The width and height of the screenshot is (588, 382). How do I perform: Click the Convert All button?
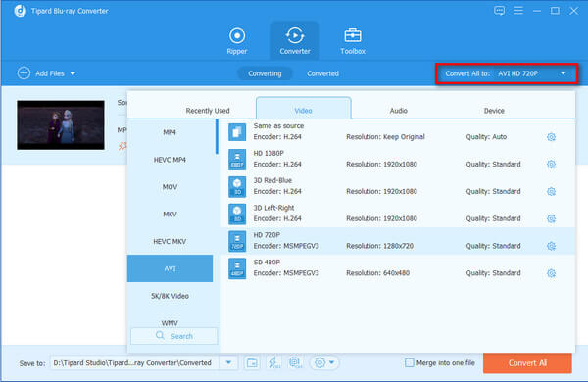coord(527,362)
